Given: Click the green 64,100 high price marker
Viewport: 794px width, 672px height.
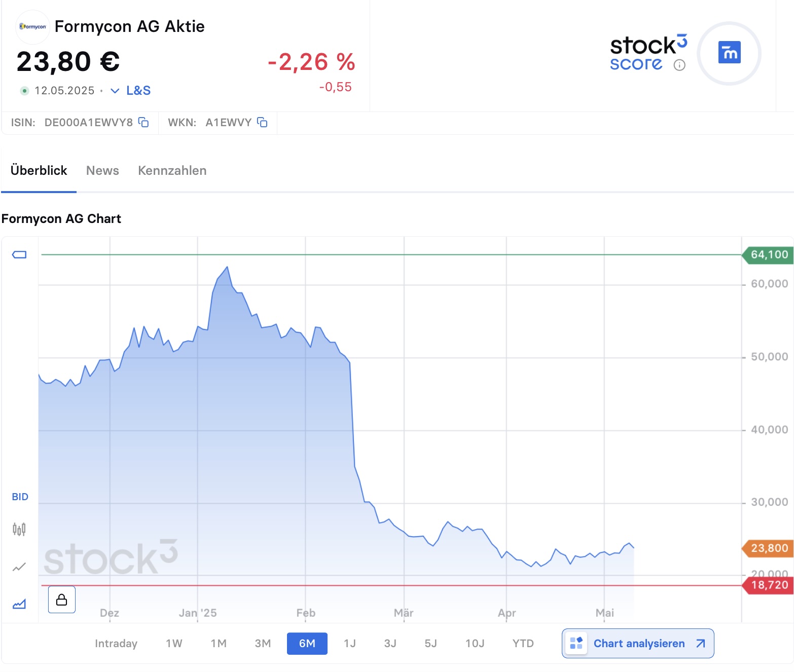Looking at the screenshot, I should 768,254.
